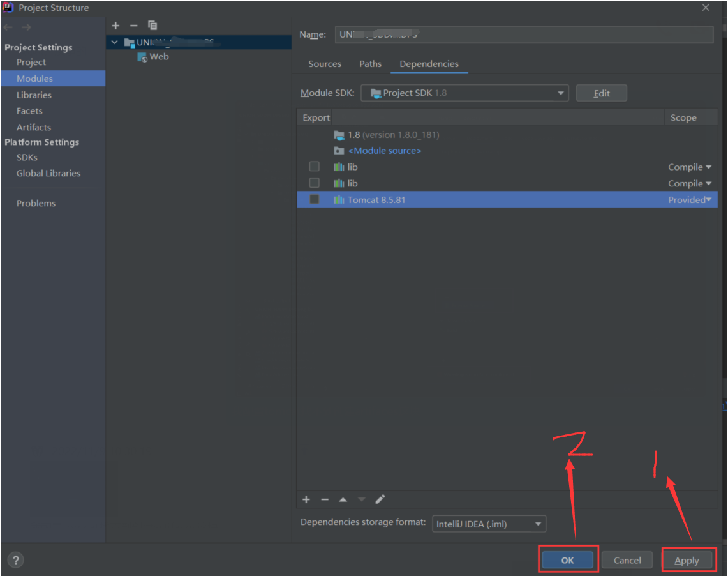The height and width of the screenshot is (576, 728).
Task: Open Global Libraries settings
Action: (48, 173)
